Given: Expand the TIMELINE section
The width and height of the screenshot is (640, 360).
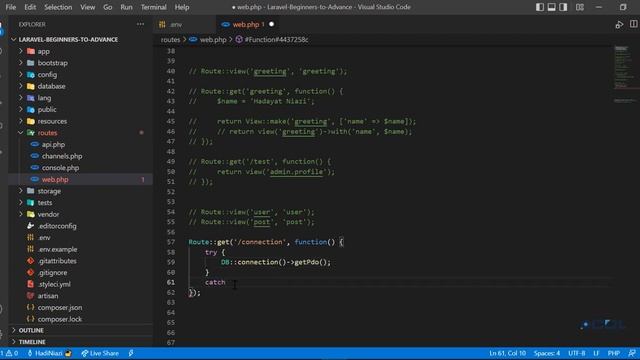Looking at the screenshot, I should [32, 342].
